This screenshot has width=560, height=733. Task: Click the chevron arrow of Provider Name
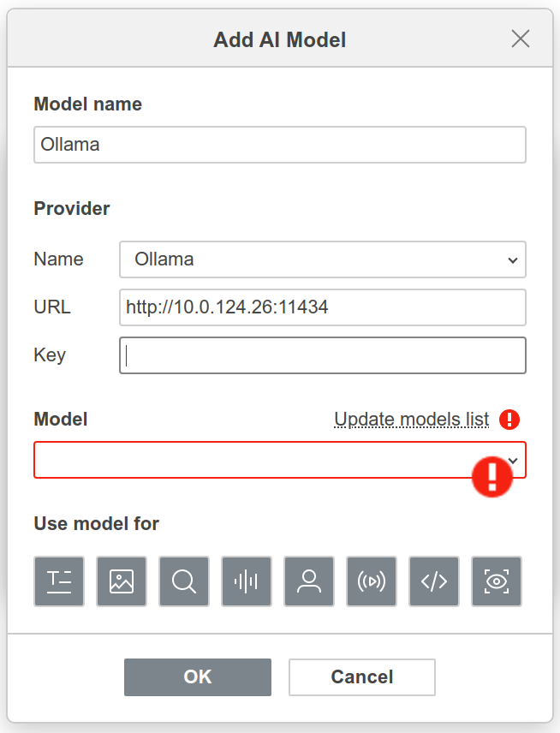coord(513,260)
